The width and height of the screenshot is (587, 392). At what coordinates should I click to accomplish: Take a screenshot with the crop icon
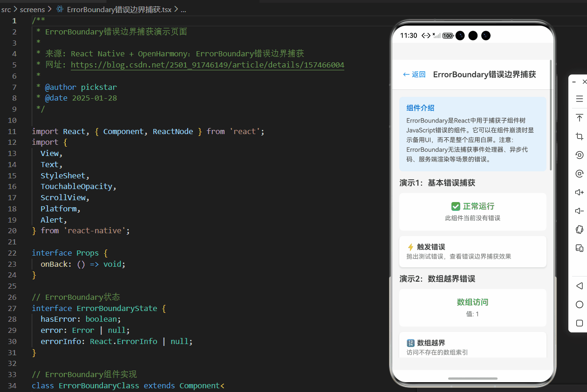580,136
